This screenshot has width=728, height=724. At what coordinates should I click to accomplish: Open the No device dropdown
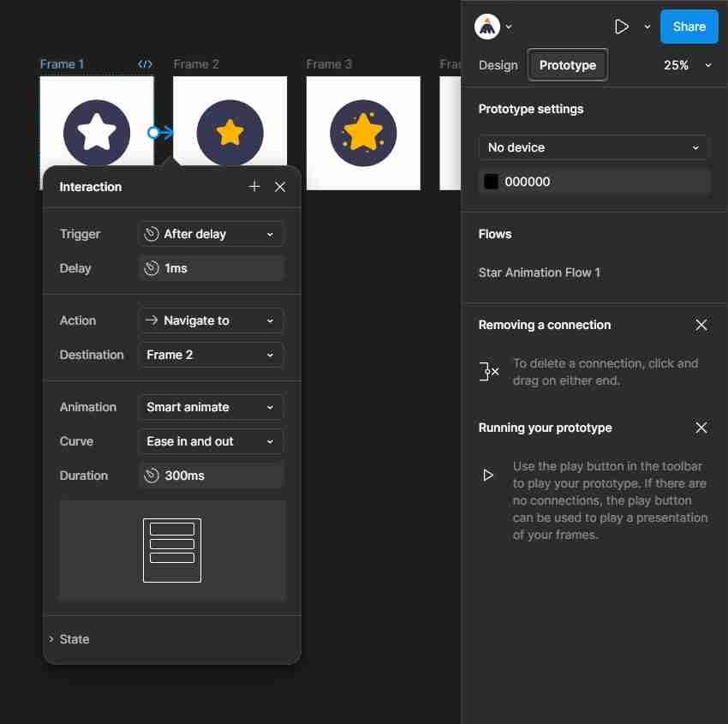(593, 147)
